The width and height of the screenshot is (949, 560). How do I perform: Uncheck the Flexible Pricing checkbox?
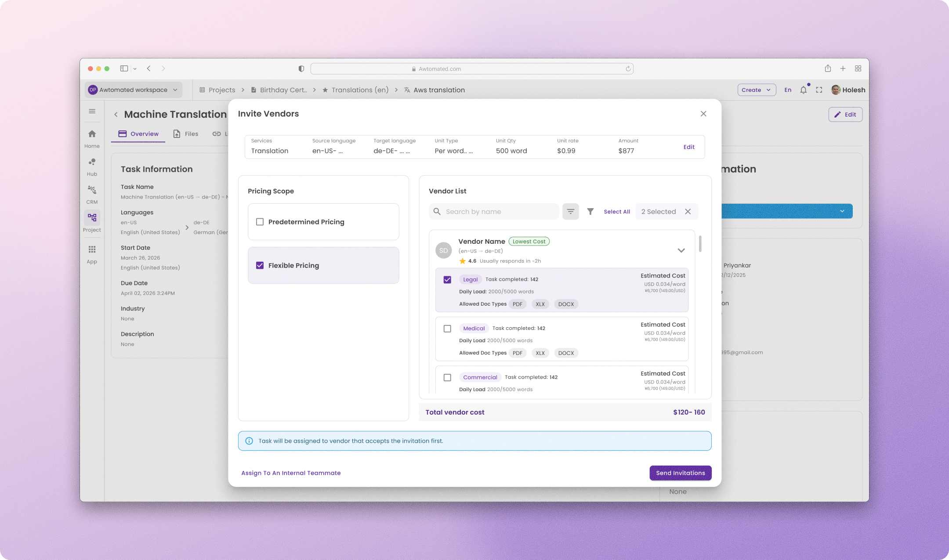click(x=260, y=265)
